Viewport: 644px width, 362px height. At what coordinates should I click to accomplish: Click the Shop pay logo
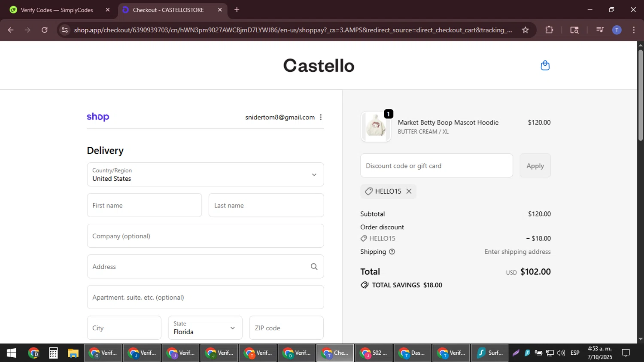pyautogui.click(x=98, y=117)
